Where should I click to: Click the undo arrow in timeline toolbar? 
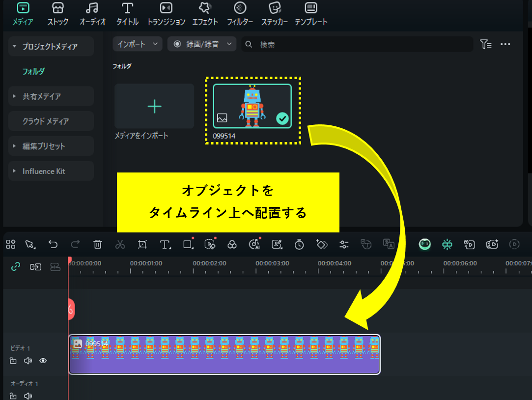53,244
